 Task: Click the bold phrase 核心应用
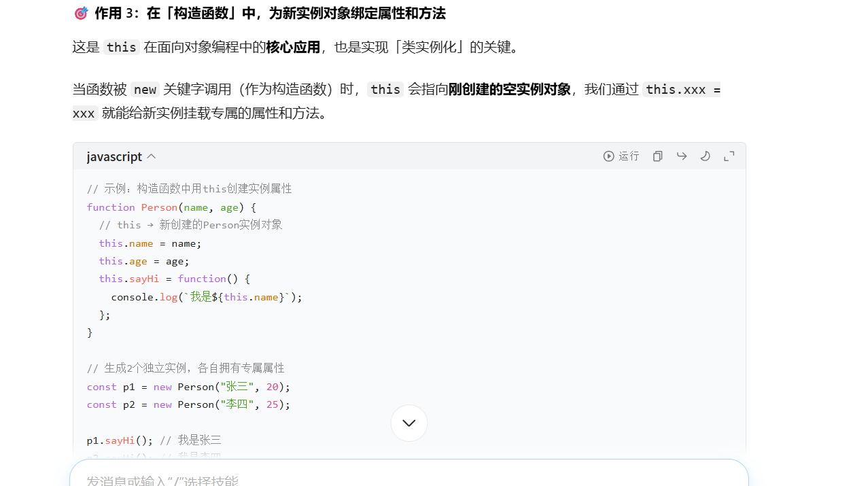[292, 47]
